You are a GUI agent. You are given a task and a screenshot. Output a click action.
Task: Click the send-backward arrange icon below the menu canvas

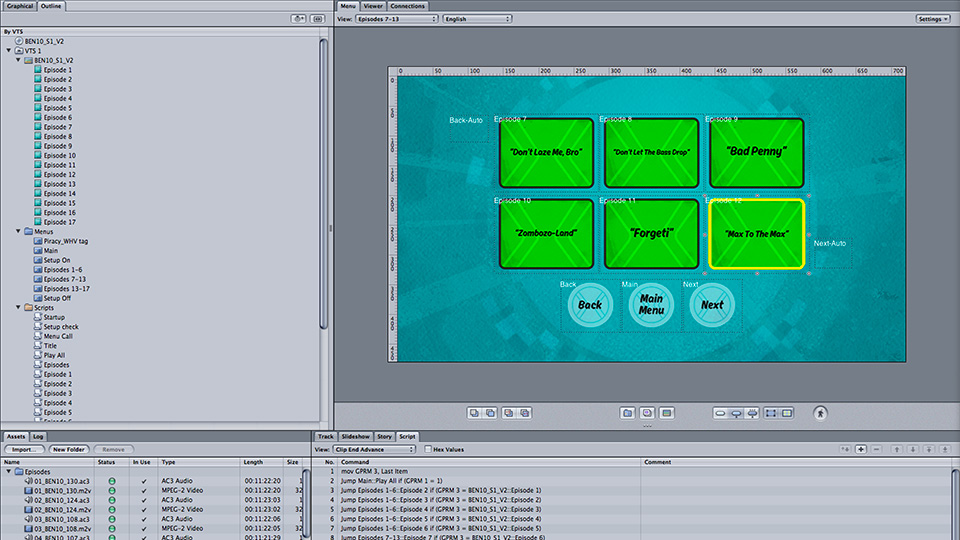tap(508, 413)
